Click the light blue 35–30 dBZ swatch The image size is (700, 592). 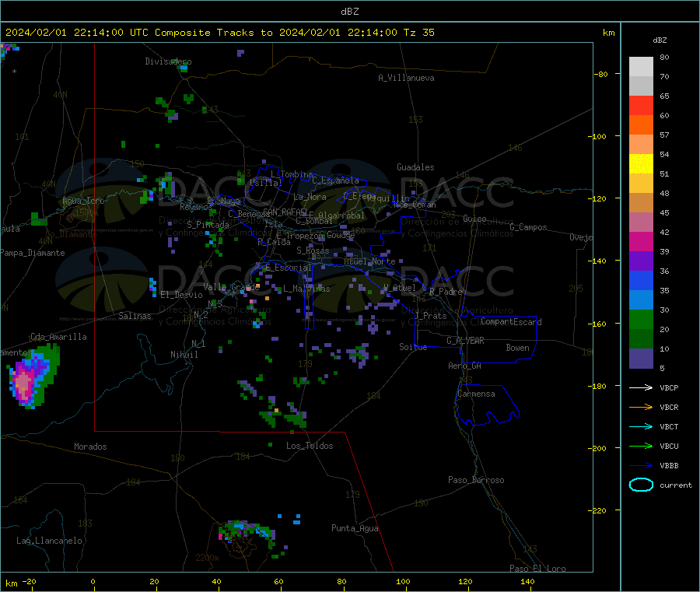click(641, 300)
